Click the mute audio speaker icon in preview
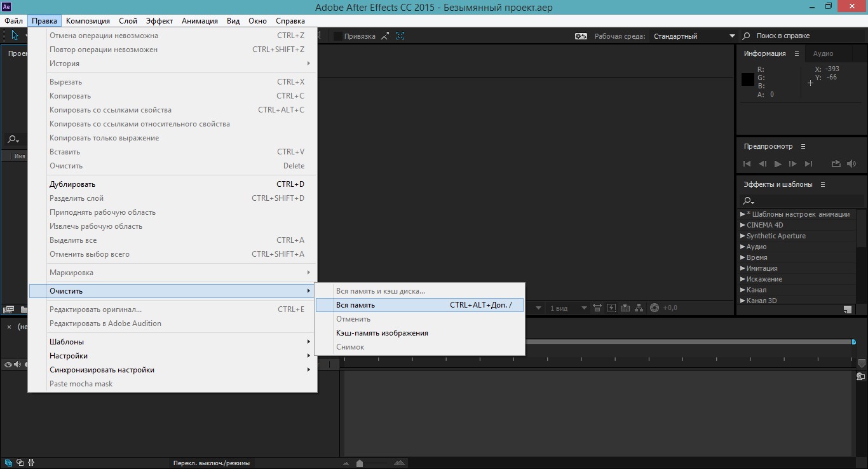 coord(851,164)
